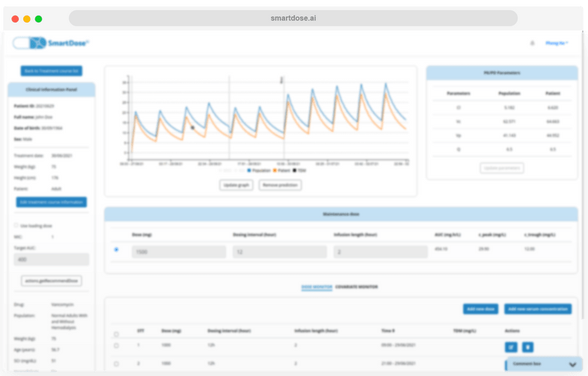Click the delete trash icon in first dose row
588x376 pixels.
click(528, 347)
